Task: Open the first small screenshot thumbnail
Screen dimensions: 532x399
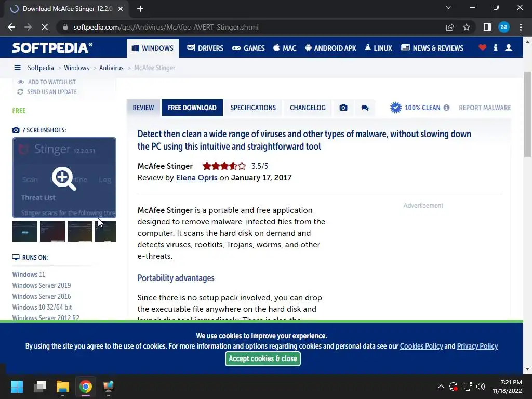Action: pyautogui.click(x=25, y=231)
